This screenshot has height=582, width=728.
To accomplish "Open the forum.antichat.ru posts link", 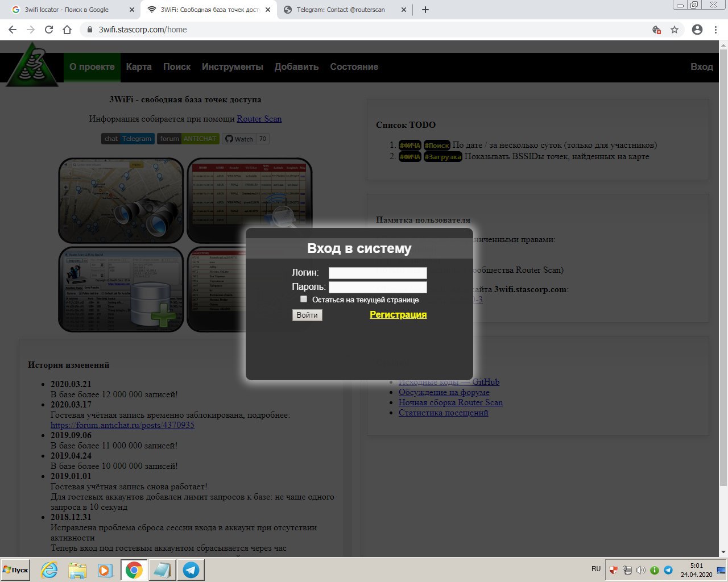I will click(122, 425).
